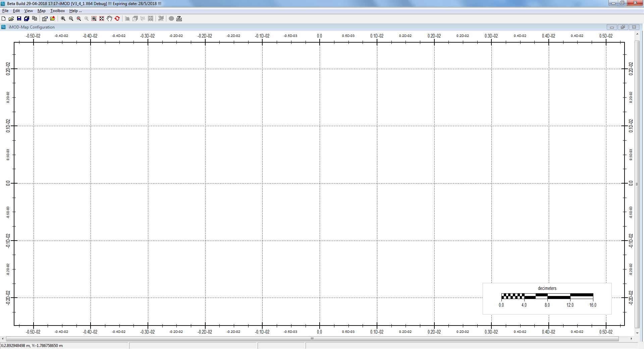Create a new iMOD project file
Screen dimensions: 644x349
pos(3,19)
